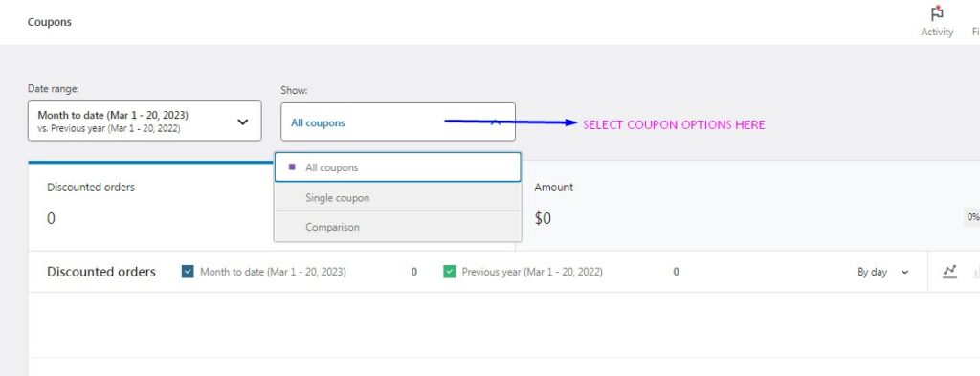Toggle the Previous year checkbox
This screenshot has height=376, width=980.
pos(449,272)
